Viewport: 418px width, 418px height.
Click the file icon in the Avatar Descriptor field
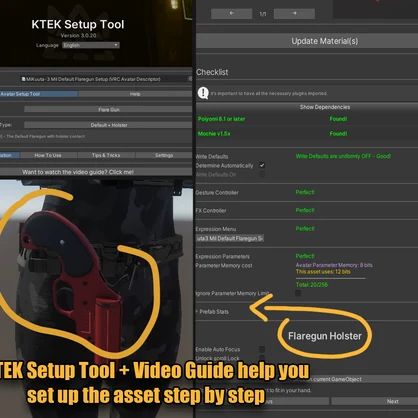click(x=24, y=79)
